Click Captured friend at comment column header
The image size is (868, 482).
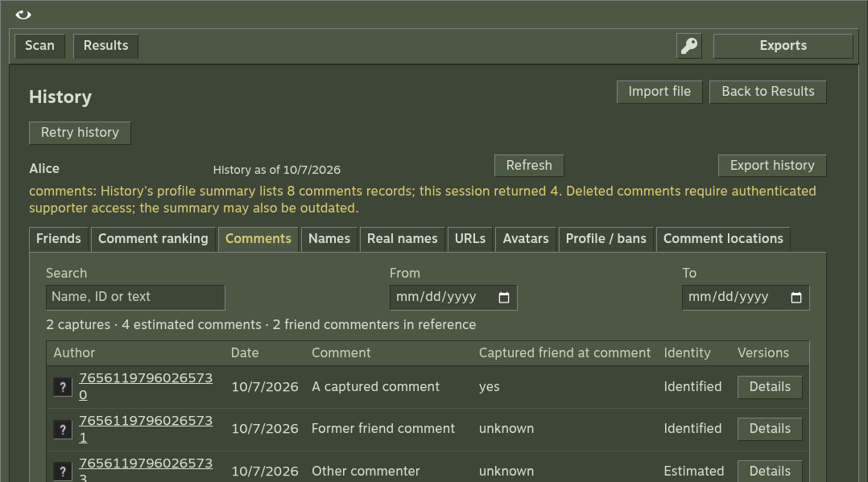tap(564, 353)
